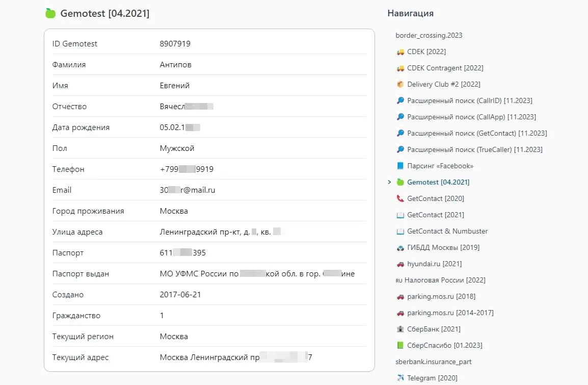588x385 pixels.
Task: Click the pear icon next to Gemotest header
Action: (50, 14)
